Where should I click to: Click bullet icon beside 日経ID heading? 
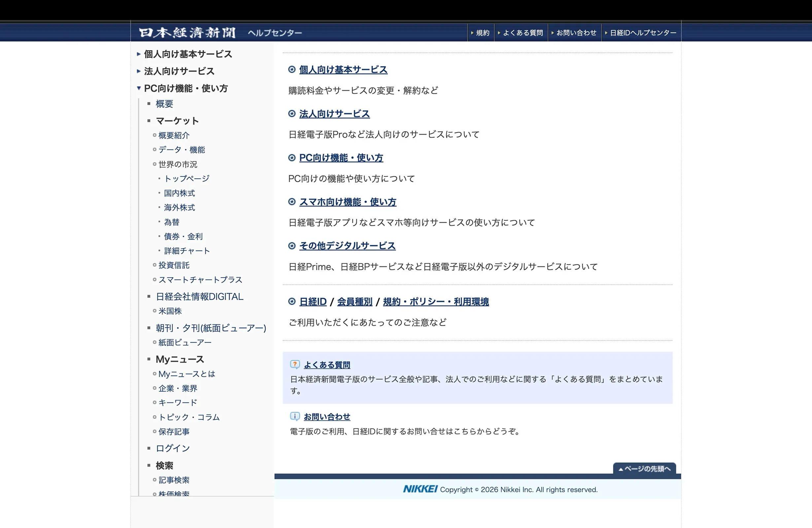[x=292, y=302]
